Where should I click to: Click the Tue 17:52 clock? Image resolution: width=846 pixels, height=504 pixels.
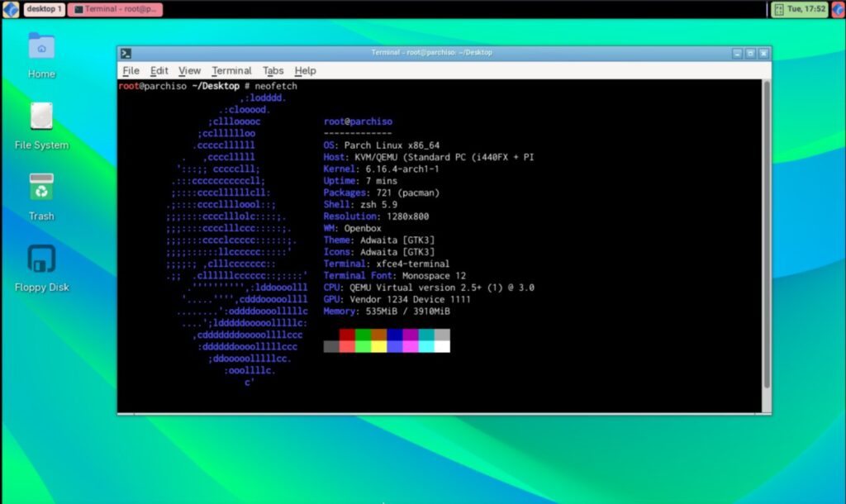coord(806,9)
